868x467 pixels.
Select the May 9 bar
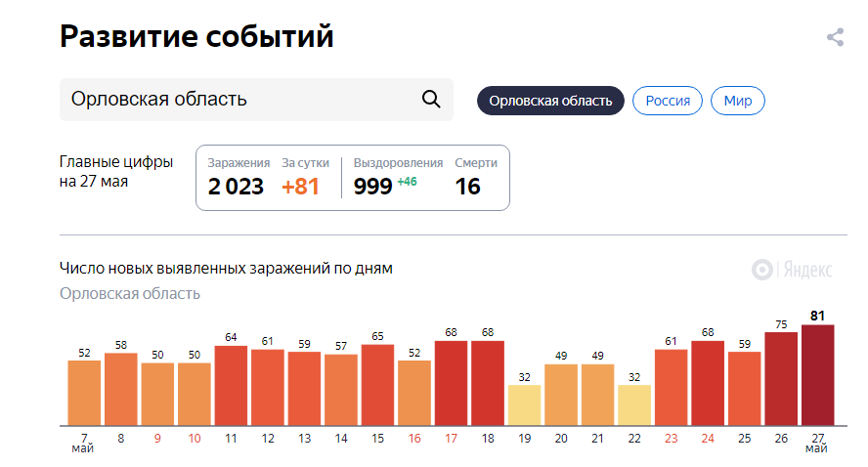157,394
